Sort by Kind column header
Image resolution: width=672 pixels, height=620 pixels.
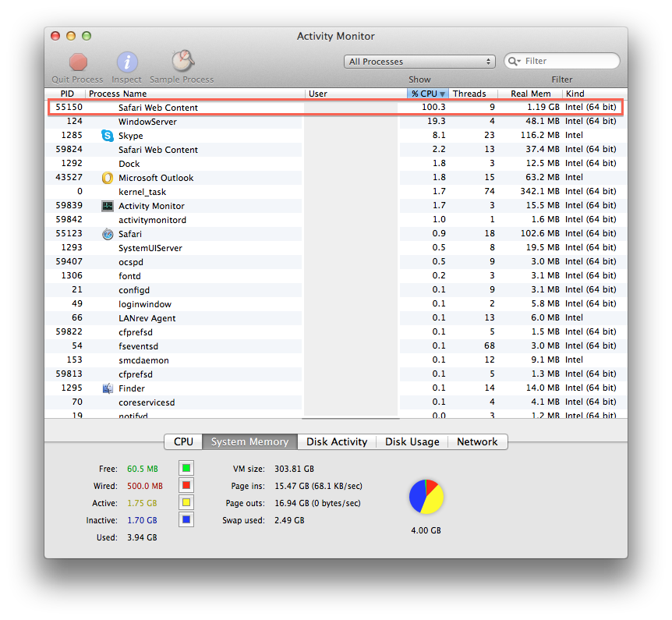click(594, 94)
